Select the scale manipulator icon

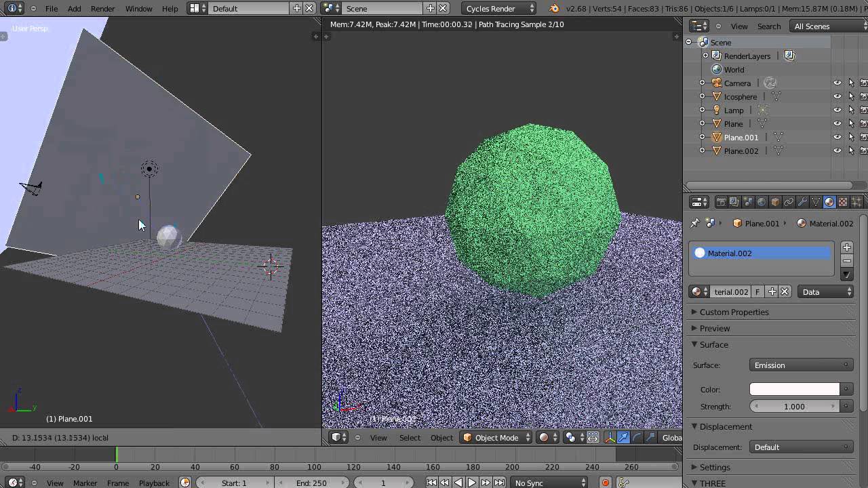(650, 438)
